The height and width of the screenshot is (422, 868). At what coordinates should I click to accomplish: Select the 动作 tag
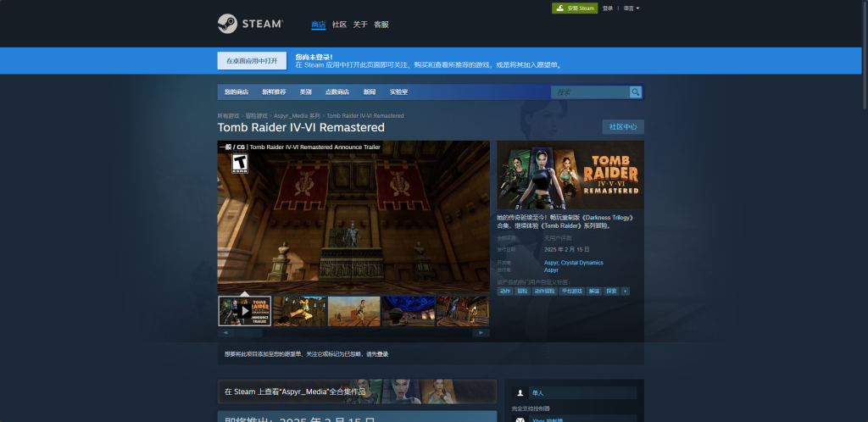[505, 292]
